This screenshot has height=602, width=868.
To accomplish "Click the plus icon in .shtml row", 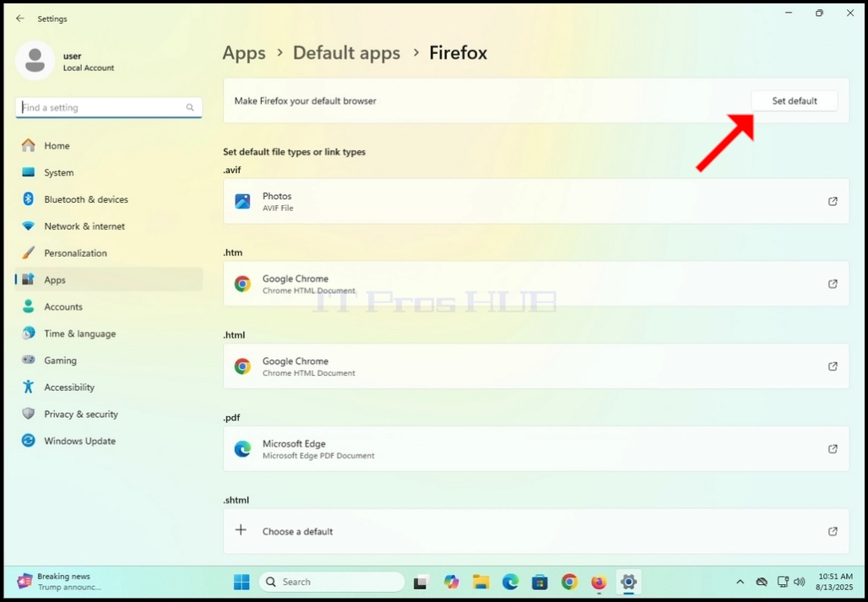I will tap(241, 530).
